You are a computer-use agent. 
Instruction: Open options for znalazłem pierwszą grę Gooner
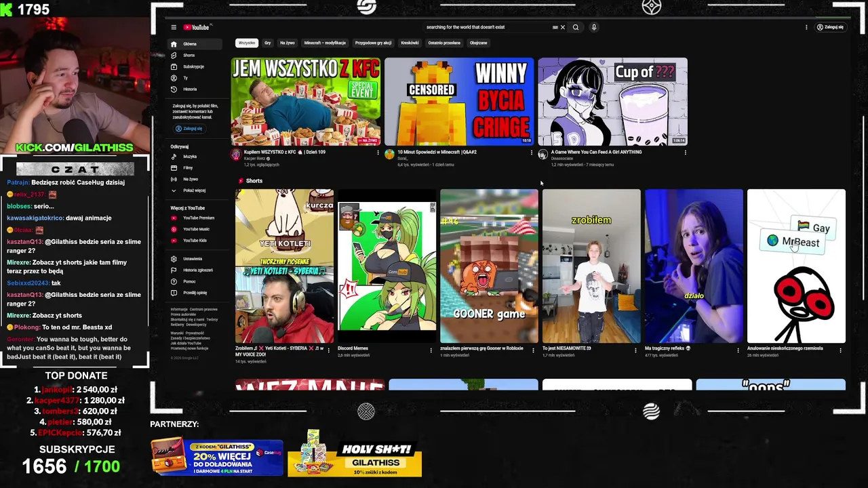point(534,350)
